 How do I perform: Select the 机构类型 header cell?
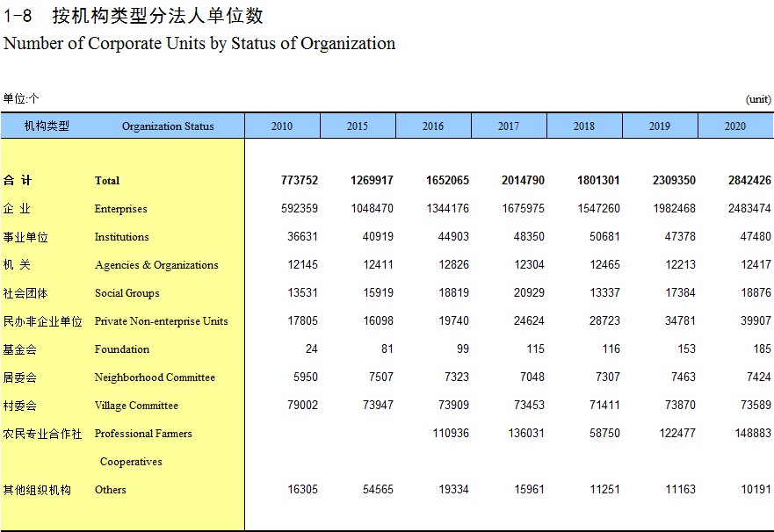pyautogui.click(x=47, y=126)
